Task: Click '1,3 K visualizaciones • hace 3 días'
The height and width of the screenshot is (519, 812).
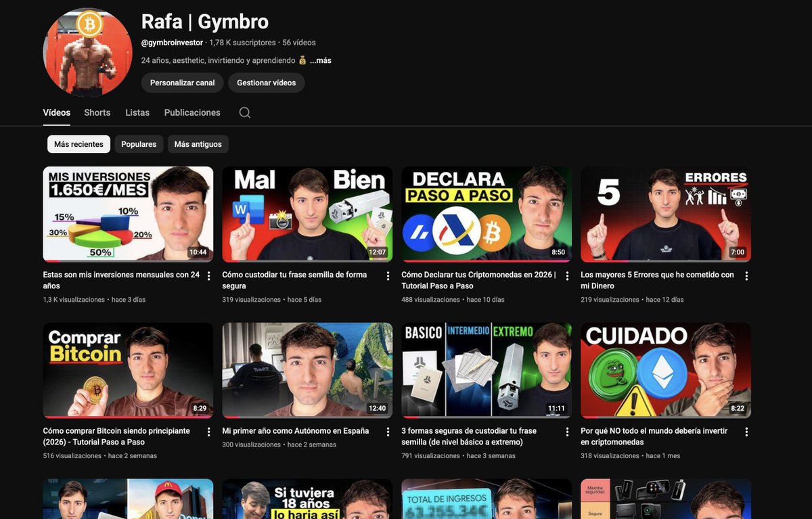Action: (94, 300)
